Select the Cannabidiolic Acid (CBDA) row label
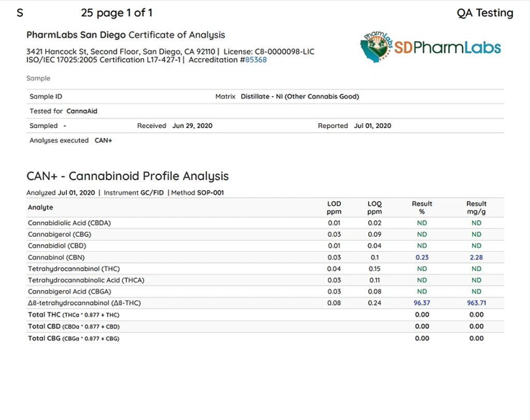The height and width of the screenshot is (420, 530). [x=69, y=223]
